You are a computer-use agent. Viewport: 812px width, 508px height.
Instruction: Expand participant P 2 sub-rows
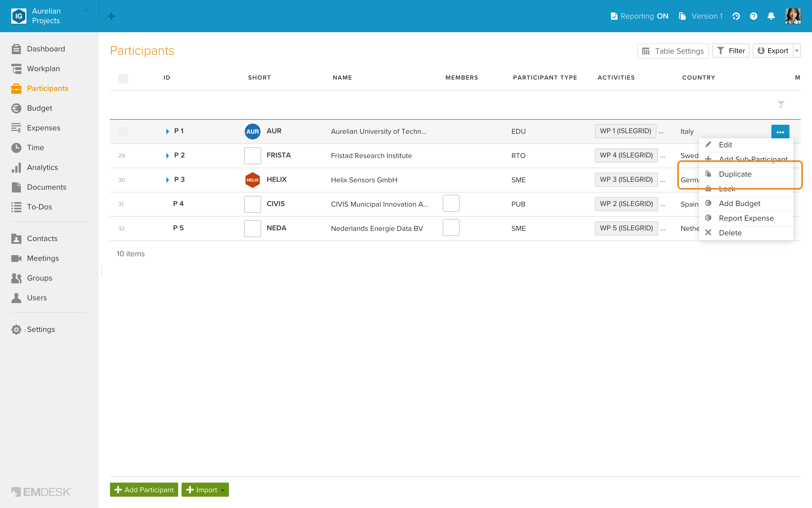pyautogui.click(x=167, y=156)
